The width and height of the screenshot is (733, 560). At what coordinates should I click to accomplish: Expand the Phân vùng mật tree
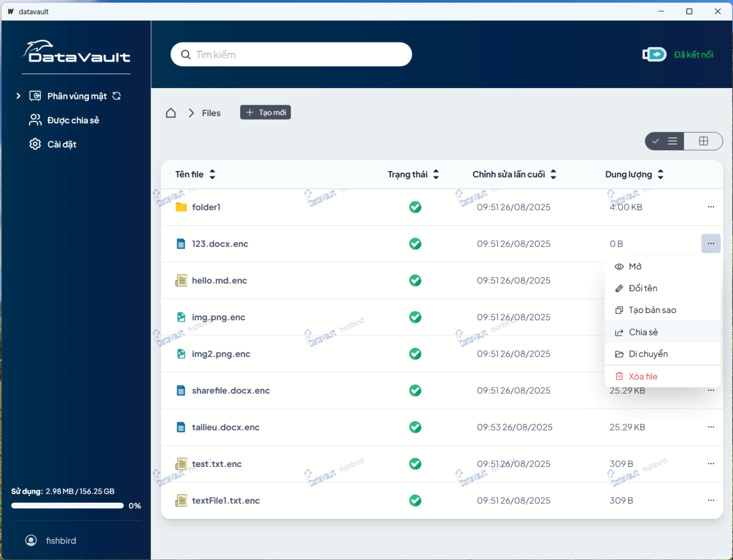pos(18,96)
